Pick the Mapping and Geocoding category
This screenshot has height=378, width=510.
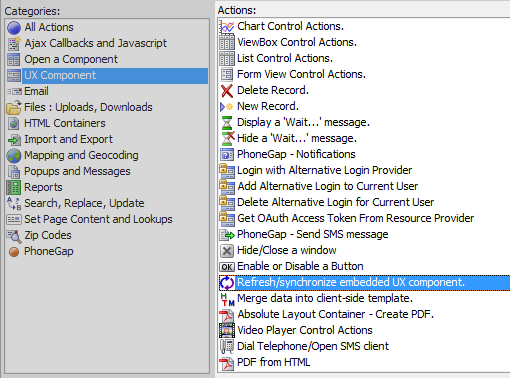point(81,155)
